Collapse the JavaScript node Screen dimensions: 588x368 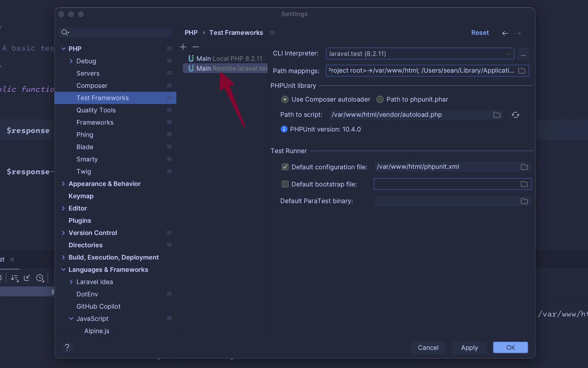pyautogui.click(x=71, y=318)
